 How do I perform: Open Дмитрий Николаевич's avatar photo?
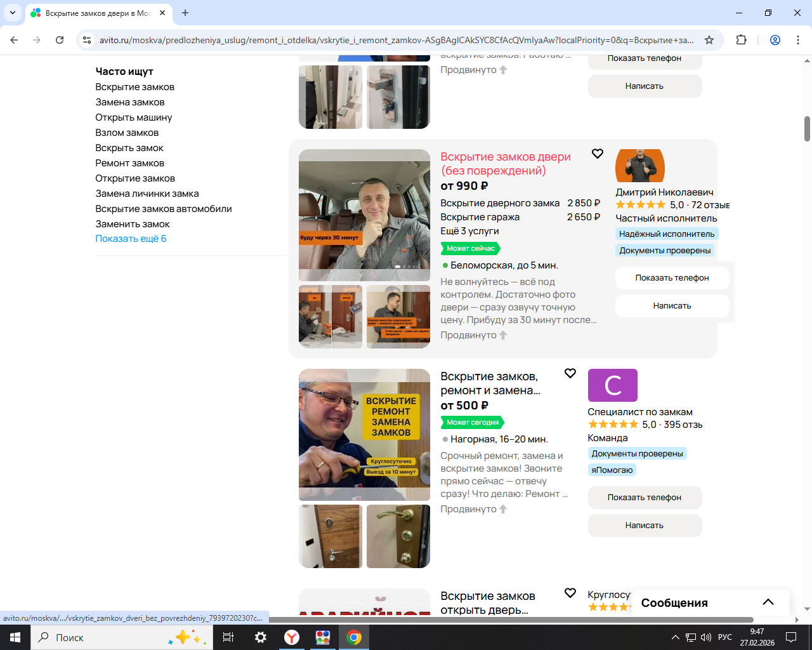click(x=640, y=166)
